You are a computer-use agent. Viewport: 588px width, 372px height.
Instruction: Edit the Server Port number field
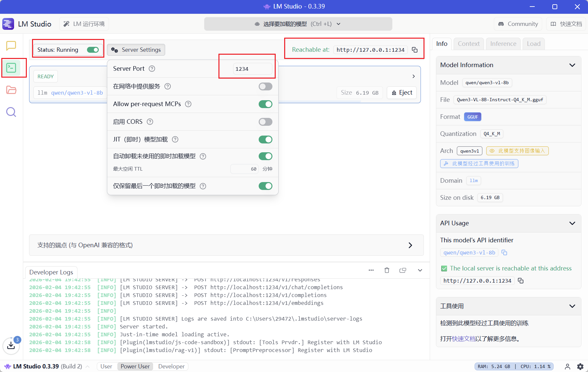252,69
